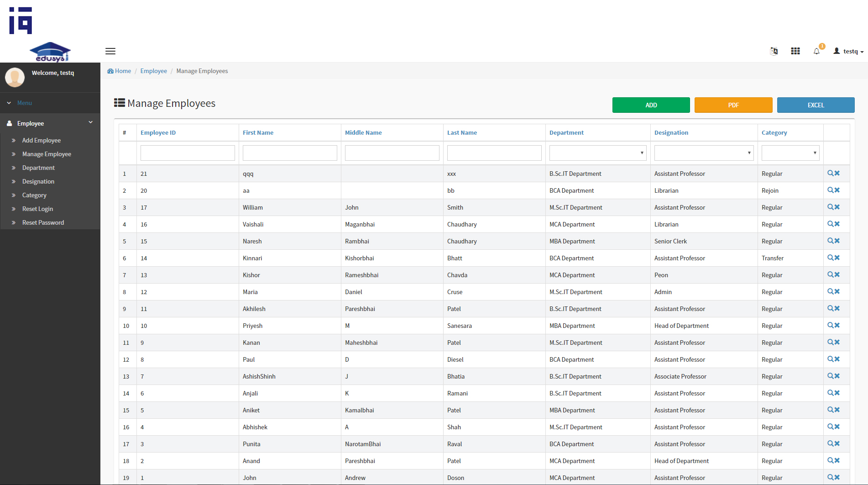Delete Naresh Chaudhary row
The width and height of the screenshot is (868, 485).
[837, 241]
